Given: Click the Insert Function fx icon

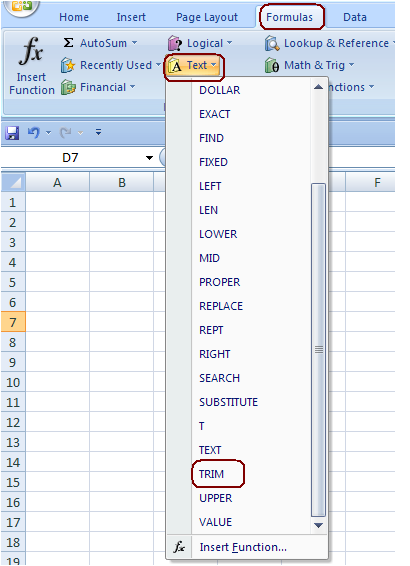Looking at the screenshot, I should coord(31,51).
